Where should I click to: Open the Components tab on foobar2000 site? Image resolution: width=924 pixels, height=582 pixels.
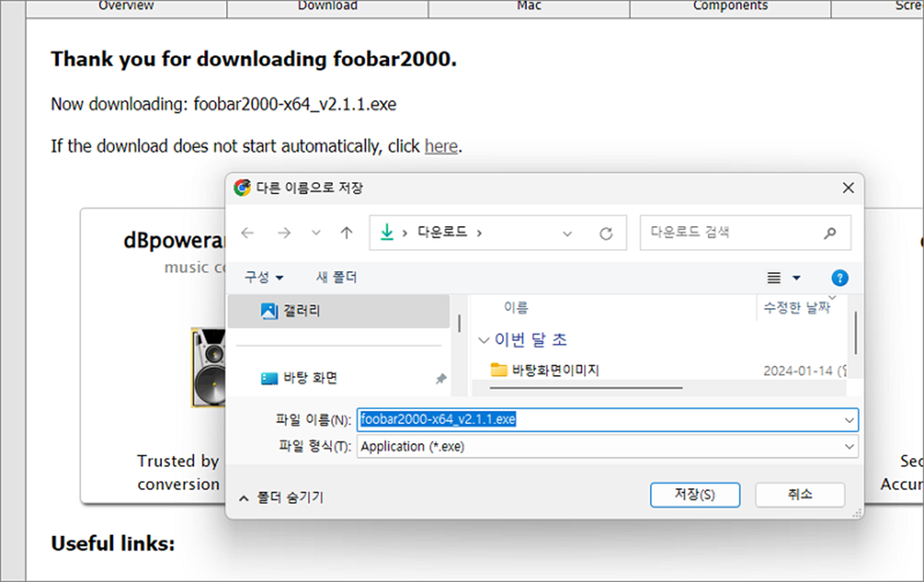tap(730, 6)
